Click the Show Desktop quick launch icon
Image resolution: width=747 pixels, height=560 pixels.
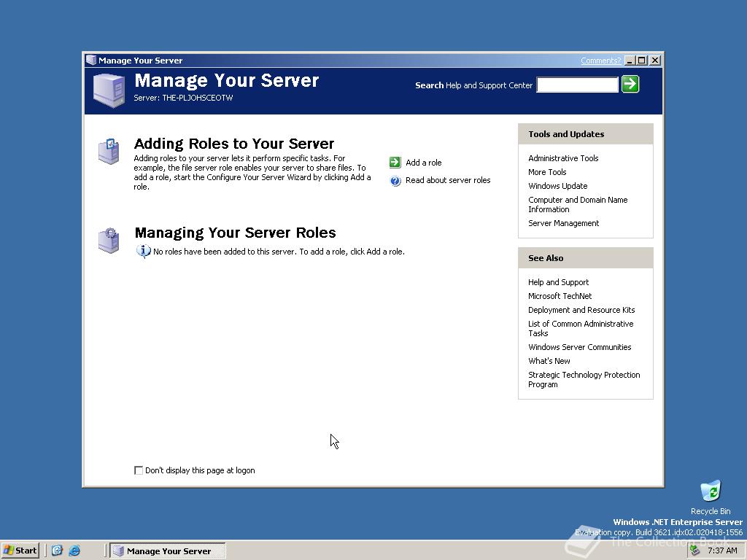57,551
